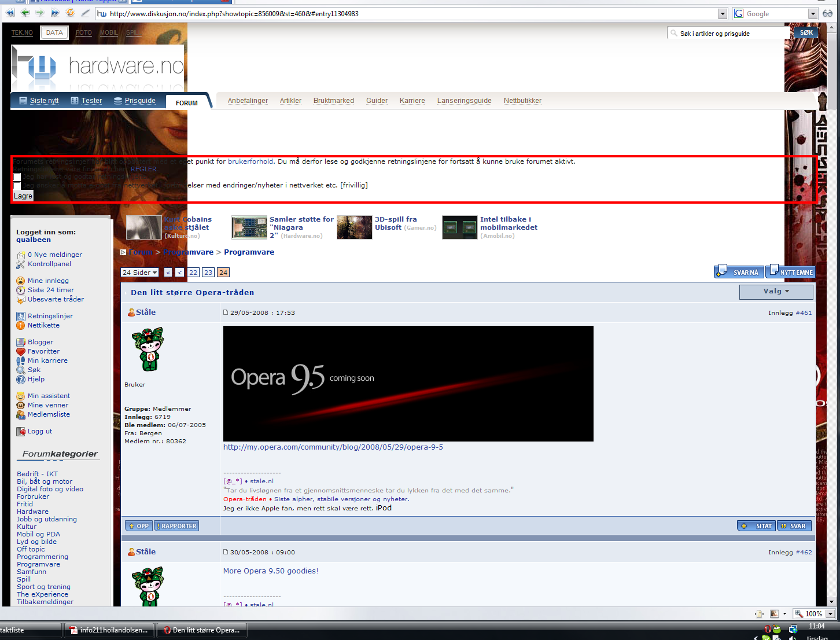The image size is (840, 640).
Task: Click the fast forward navigation button
Action: click(55, 13)
